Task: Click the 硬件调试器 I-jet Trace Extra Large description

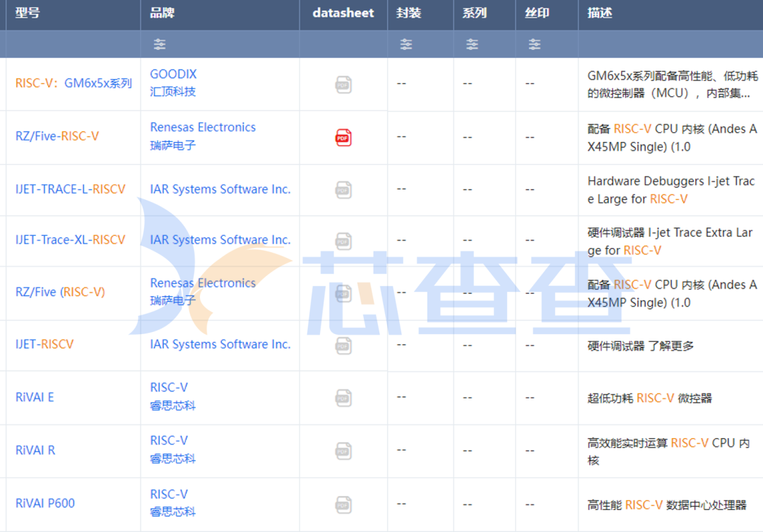Action: click(670, 241)
